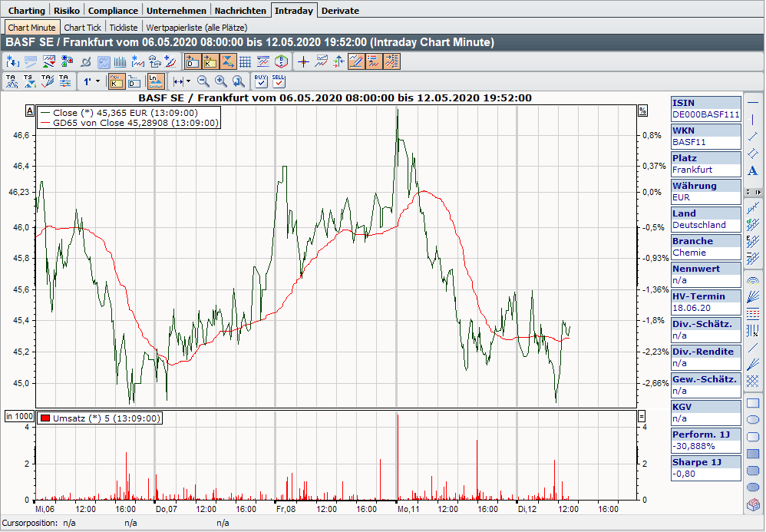766x532 pixels.
Task: Toggle the percent scale box on chart
Action: (x=642, y=111)
